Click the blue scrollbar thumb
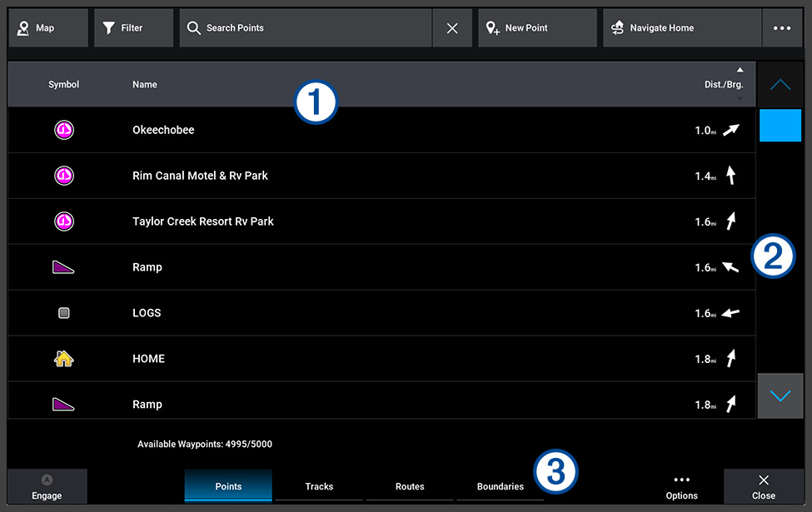 780,125
